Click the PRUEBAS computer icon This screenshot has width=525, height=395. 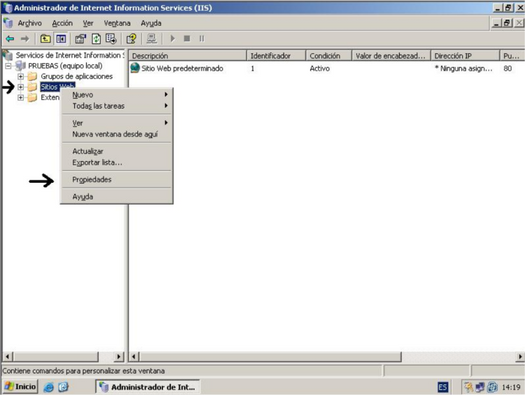pyautogui.click(x=21, y=66)
